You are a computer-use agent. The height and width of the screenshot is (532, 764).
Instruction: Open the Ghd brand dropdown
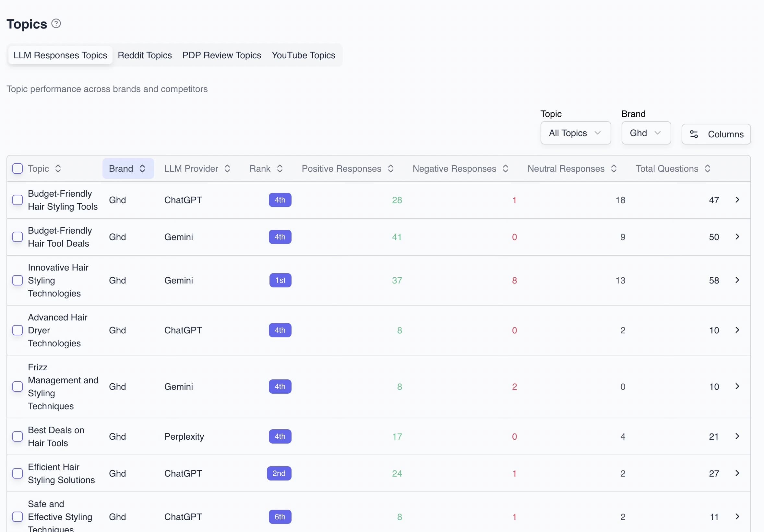click(646, 133)
